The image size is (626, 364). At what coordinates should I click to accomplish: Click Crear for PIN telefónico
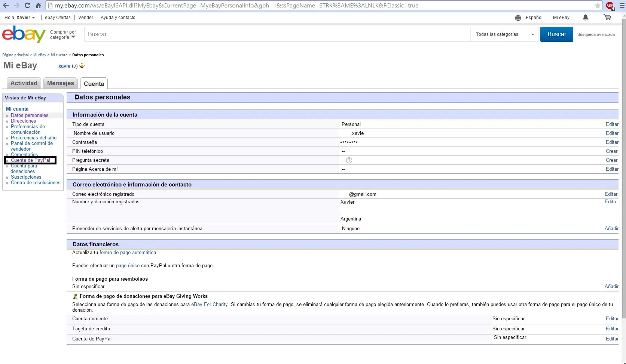612,151
